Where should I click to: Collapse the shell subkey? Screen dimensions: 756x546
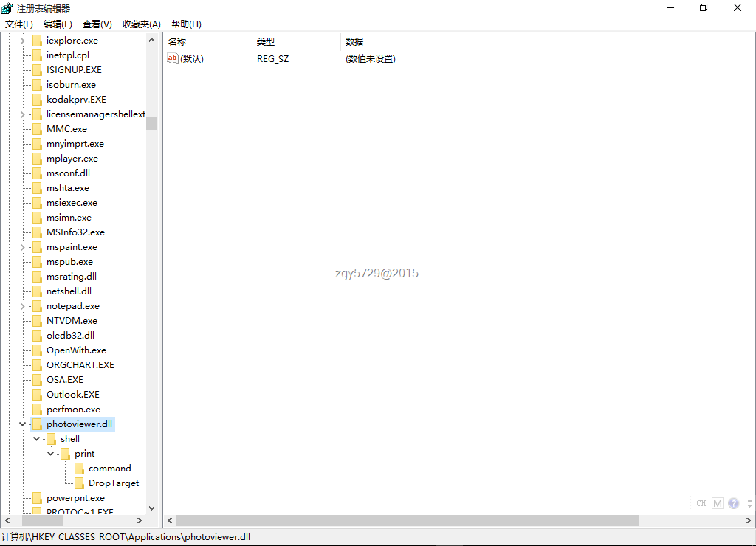tap(36, 439)
